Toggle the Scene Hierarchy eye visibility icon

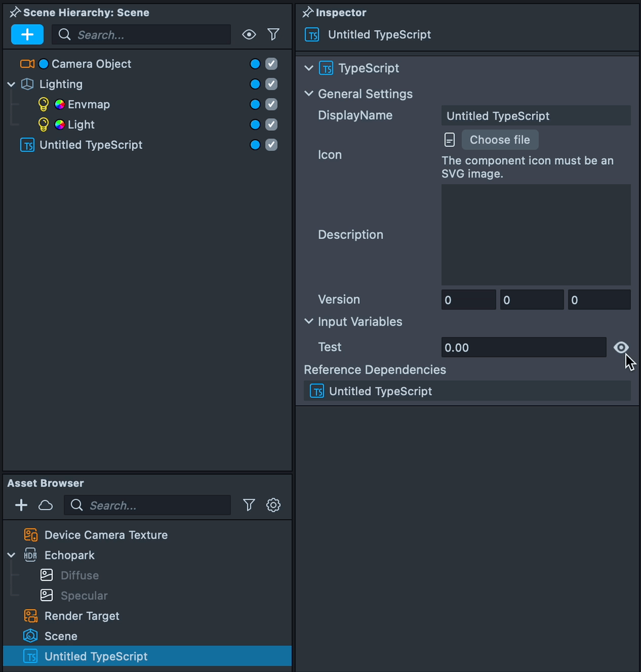(249, 35)
